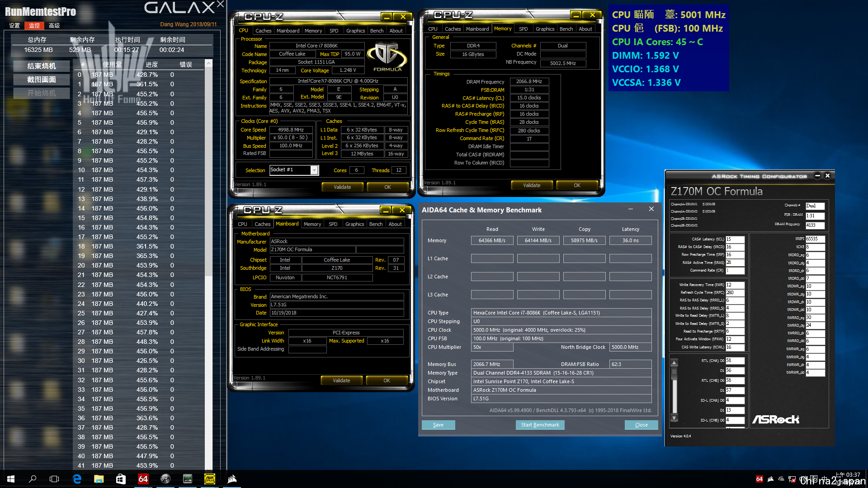Select the CPU tab in the CPU-Z mainboard window
This screenshot has height=488, width=868.
pos(243,224)
